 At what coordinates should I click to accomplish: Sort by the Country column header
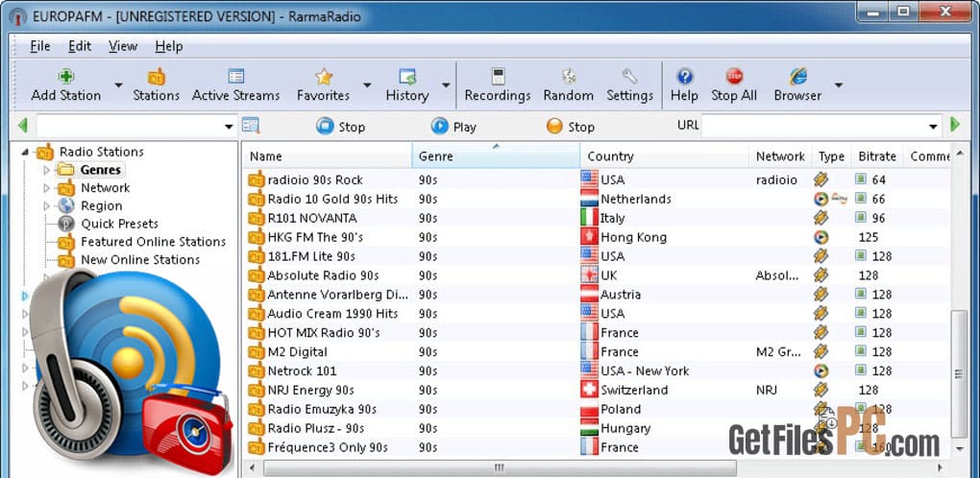tap(665, 156)
